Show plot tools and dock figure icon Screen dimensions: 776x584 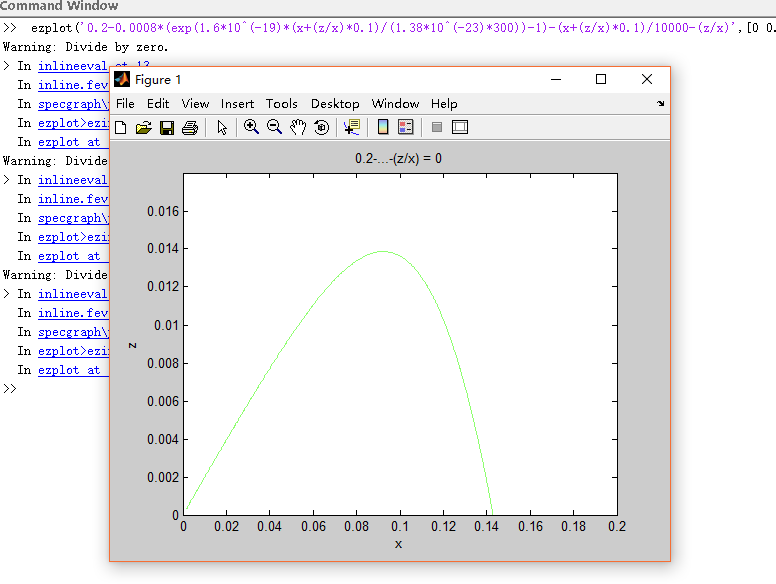point(460,127)
